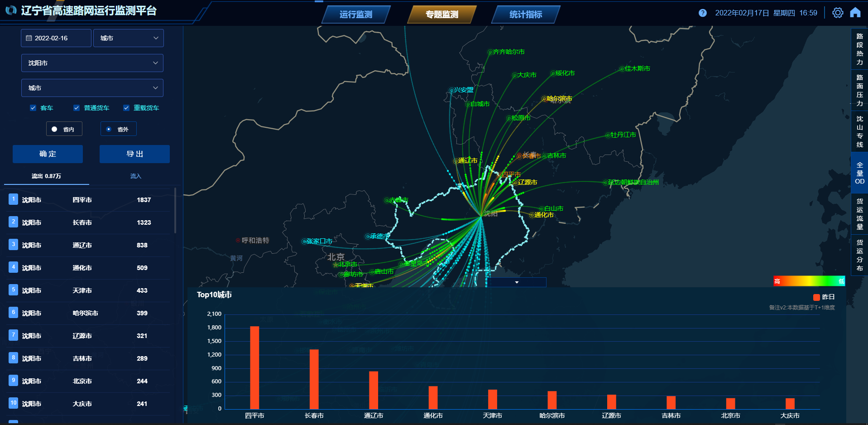The height and width of the screenshot is (425, 868).
Task: Click the Changchun city marker on map
Action: coord(519,156)
